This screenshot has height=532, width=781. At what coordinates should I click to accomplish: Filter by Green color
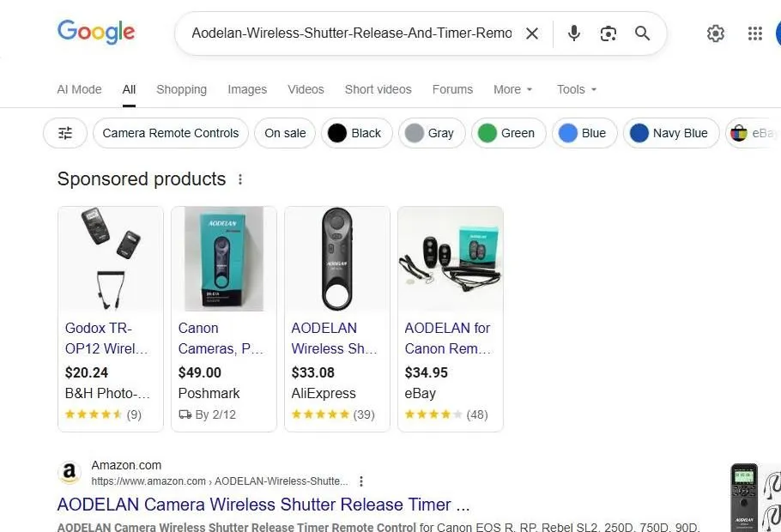pos(508,133)
